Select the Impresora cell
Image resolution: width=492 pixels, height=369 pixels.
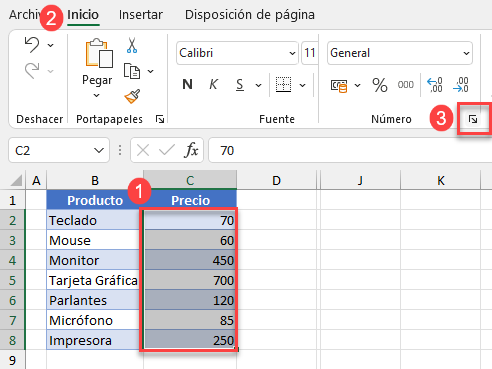[x=95, y=340]
